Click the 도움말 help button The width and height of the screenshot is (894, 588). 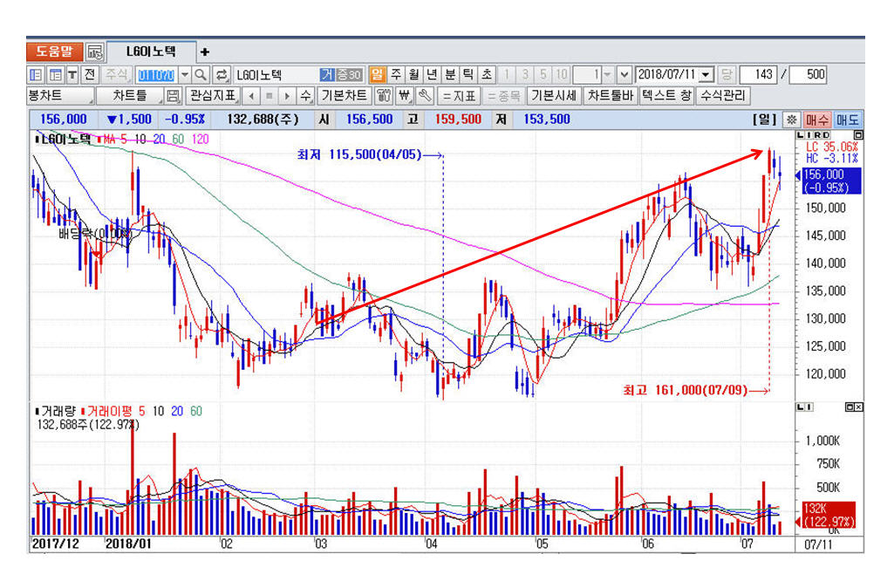tap(54, 51)
